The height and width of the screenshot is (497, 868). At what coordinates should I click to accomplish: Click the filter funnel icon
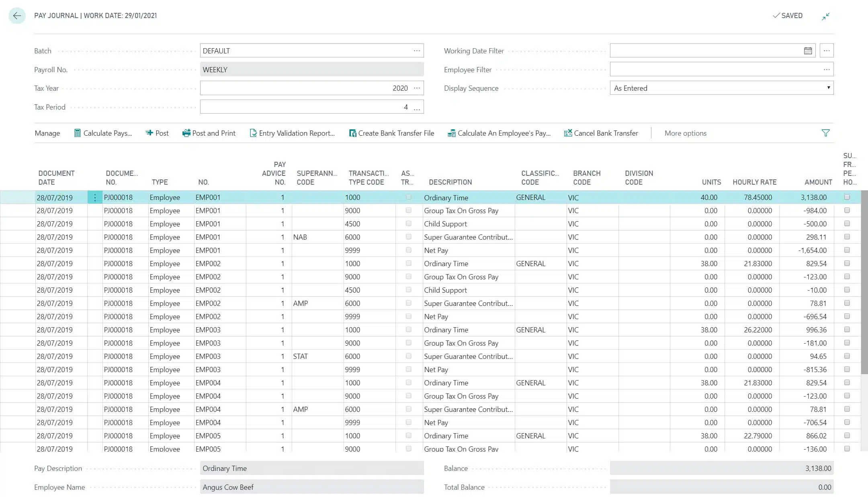(x=825, y=133)
